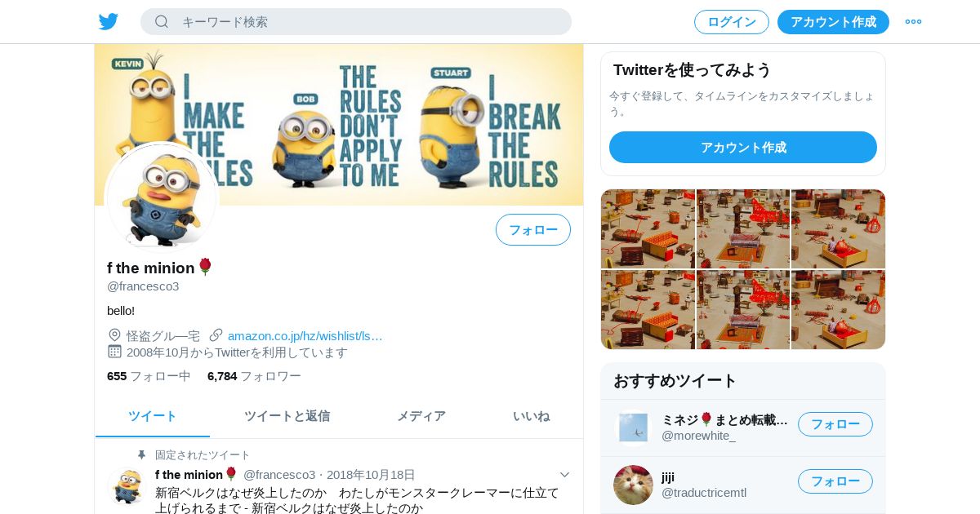Follow f the minion with the フォロー button
Image resolution: width=980 pixels, height=514 pixels.
[533, 230]
